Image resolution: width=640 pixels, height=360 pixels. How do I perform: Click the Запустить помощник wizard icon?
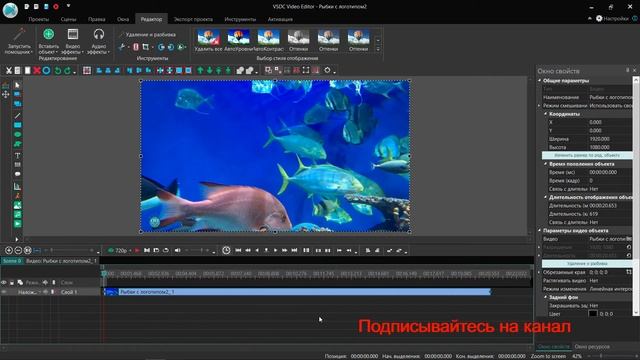pyautogui.click(x=19, y=35)
